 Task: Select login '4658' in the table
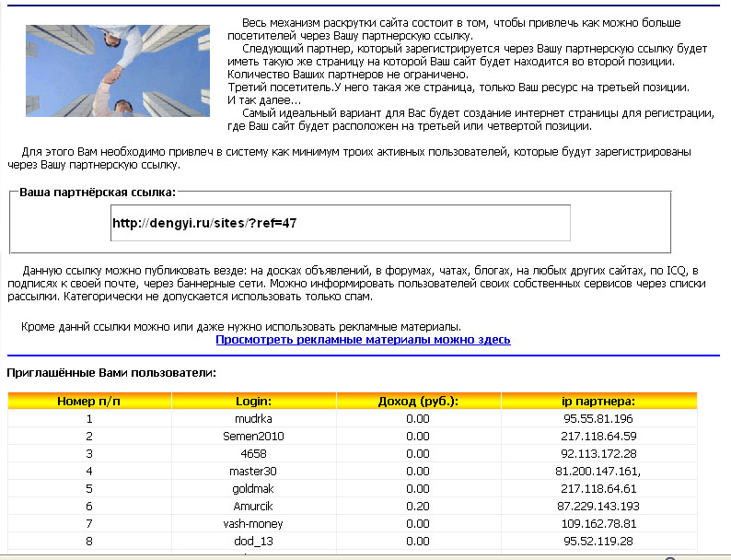point(253,454)
